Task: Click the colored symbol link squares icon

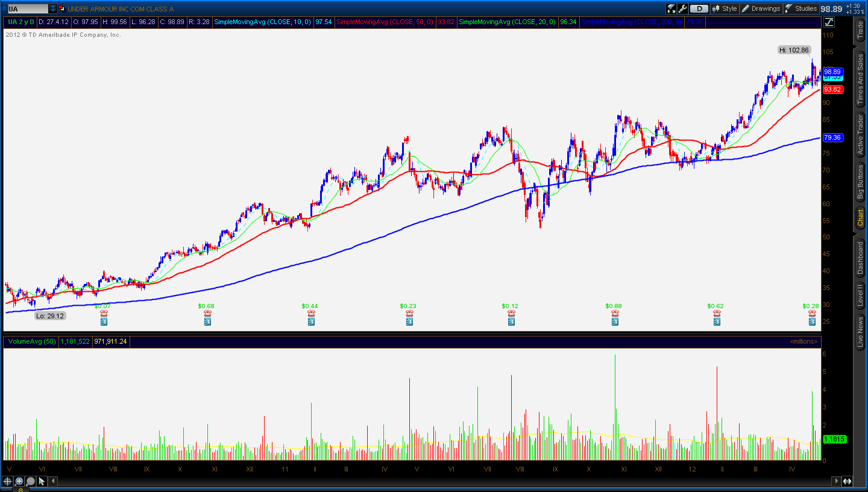Action: [62, 9]
